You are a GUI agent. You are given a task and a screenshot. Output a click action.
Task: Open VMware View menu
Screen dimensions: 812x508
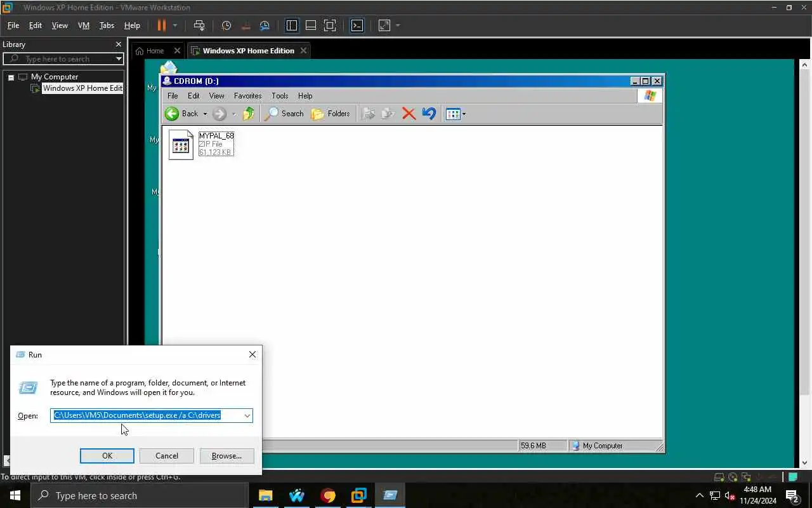[x=60, y=25]
